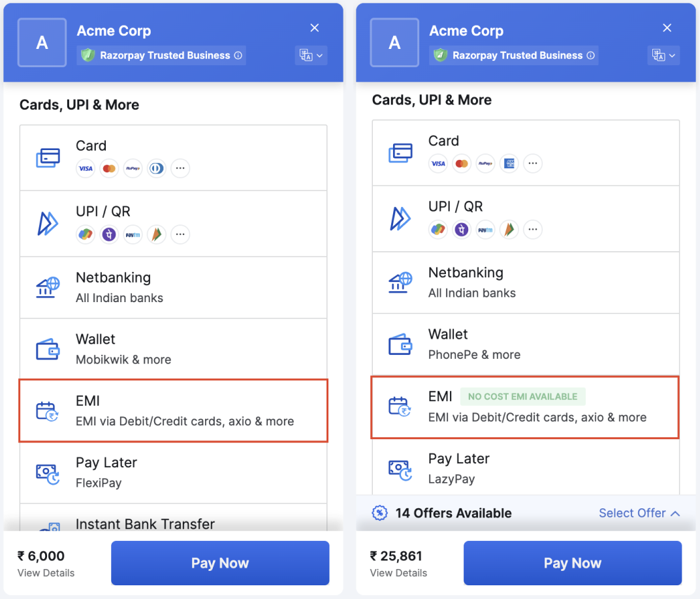Open Pay Later with FlexiPay
Image resolution: width=700 pixels, height=599 pixels.
(173, 472)
